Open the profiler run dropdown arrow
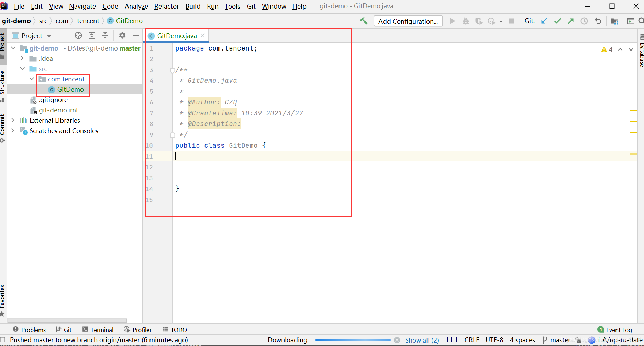Viewport: 644px width, 346px height. [x=501, y=21]
